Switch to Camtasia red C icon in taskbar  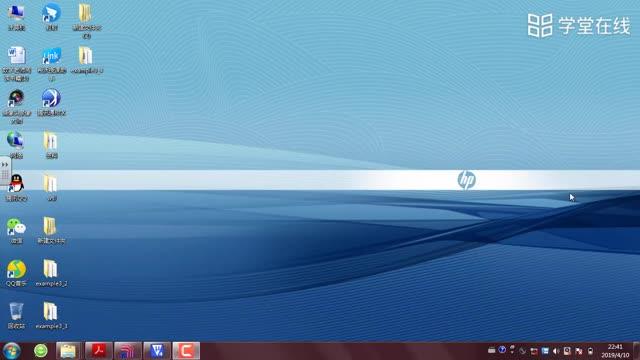pyautogui.click(x=186, y=351)
